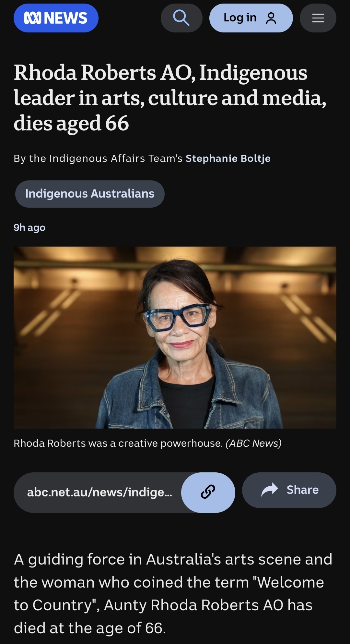Click the opening paragraph about Welcome to Country

pos(173,593)
